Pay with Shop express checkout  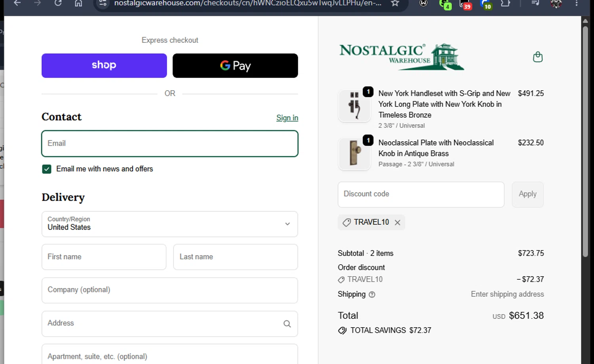[x=104, y=66]
